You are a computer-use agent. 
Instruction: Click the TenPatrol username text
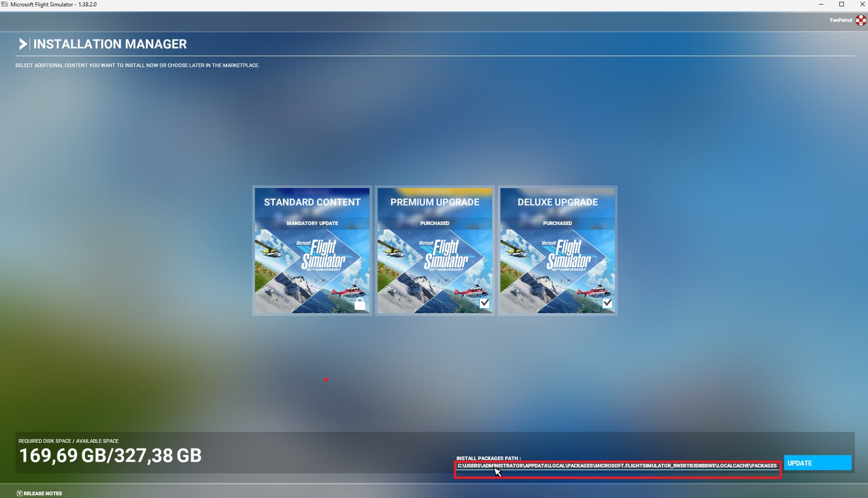pos(841,20)
